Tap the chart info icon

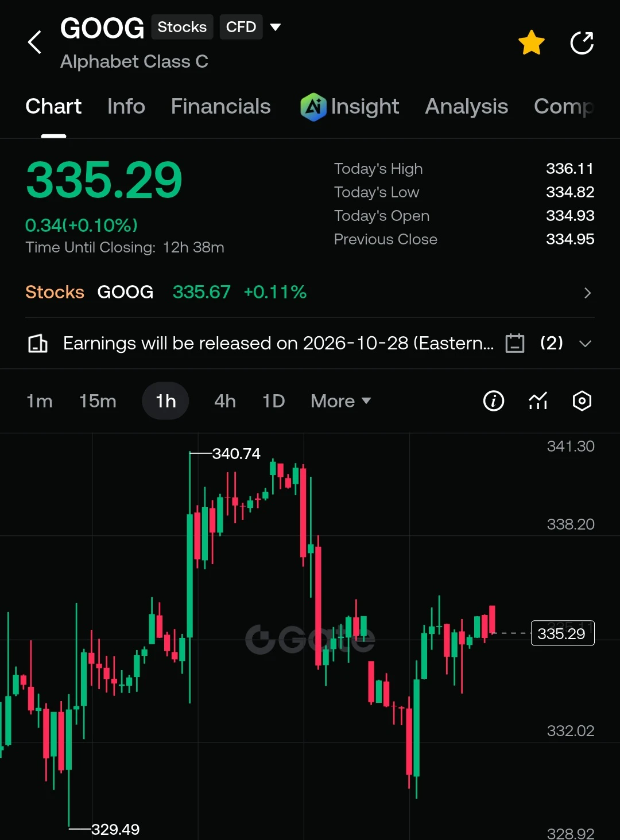(x=494, y=401)
